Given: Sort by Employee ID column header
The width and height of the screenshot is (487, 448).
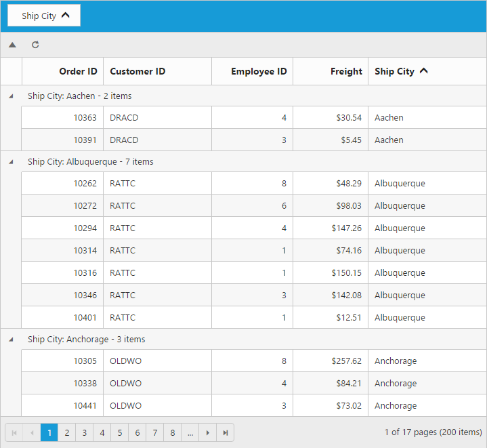Looking at the screenshot, I should 252,71.
